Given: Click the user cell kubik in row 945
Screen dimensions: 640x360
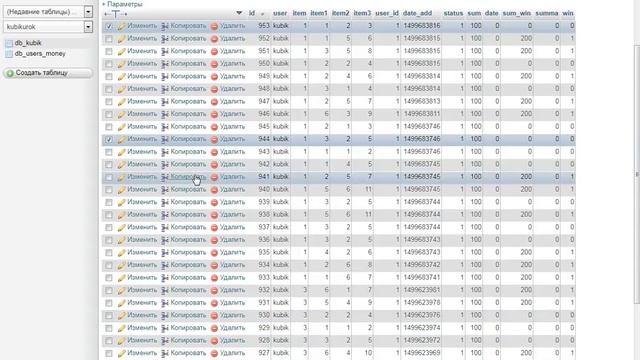Looking at the screenshot, I should 281,127.
